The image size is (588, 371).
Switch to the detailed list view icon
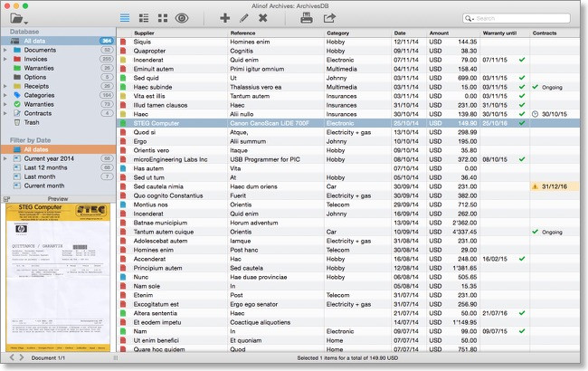click(x=144, y=17)
